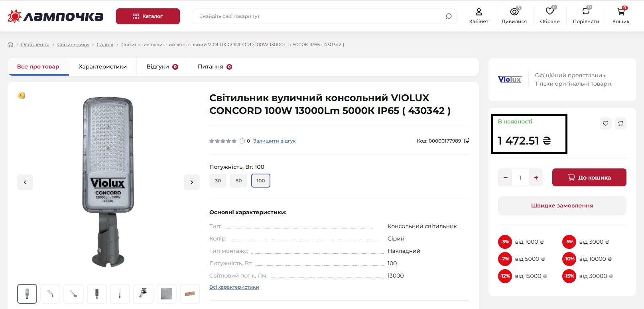Image resolution: width=644 pixels, height=309 pixels.
Task: Select 100 W power option
Action: (x=261, y=181)
